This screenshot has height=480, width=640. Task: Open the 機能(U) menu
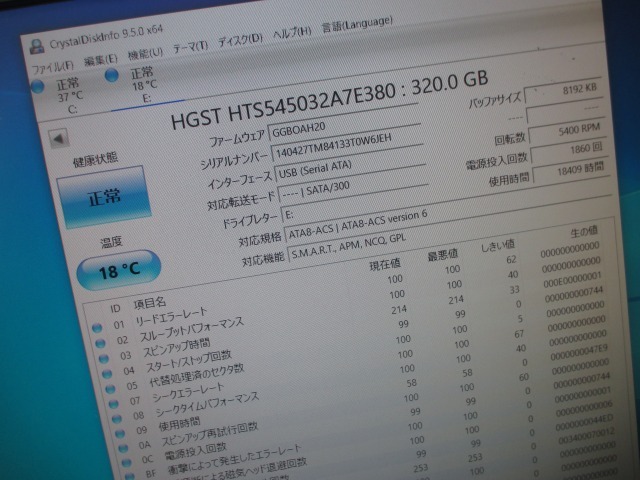pyautogui.click(x=145, y=54)
